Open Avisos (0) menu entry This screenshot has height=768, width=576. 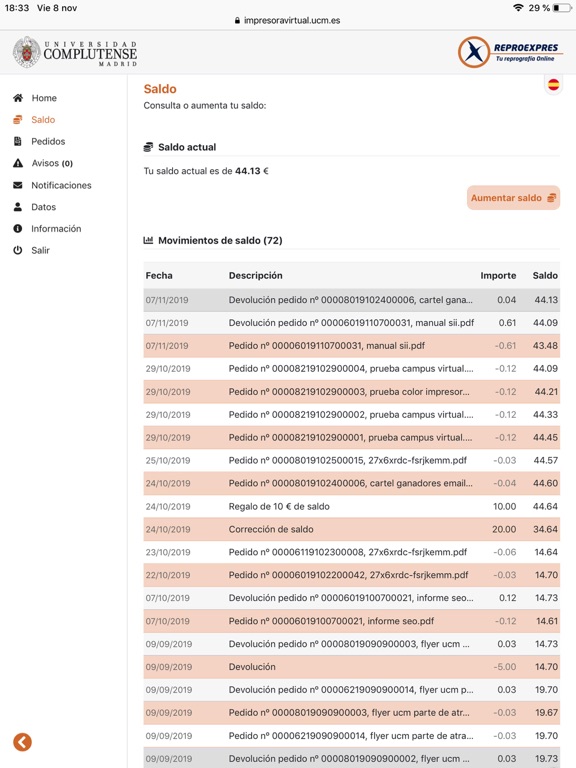(x=52, y=163)
